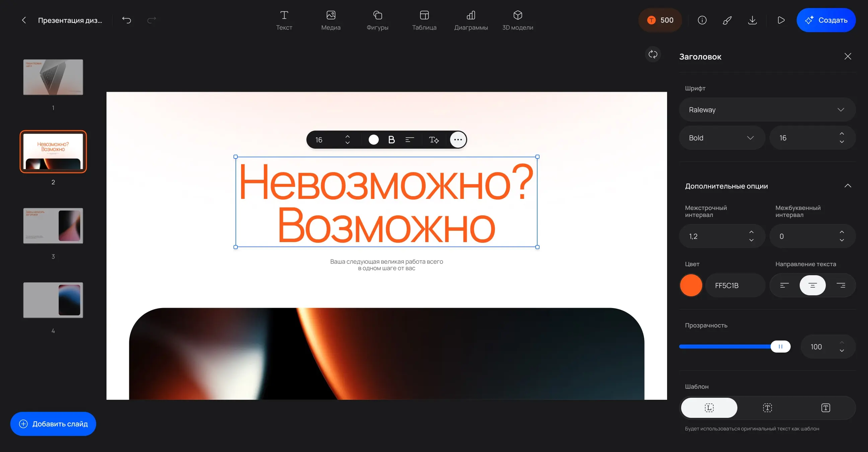Select the middle template option under Шаблон
The image size is (868, 452).
click(x=767, y=407)
